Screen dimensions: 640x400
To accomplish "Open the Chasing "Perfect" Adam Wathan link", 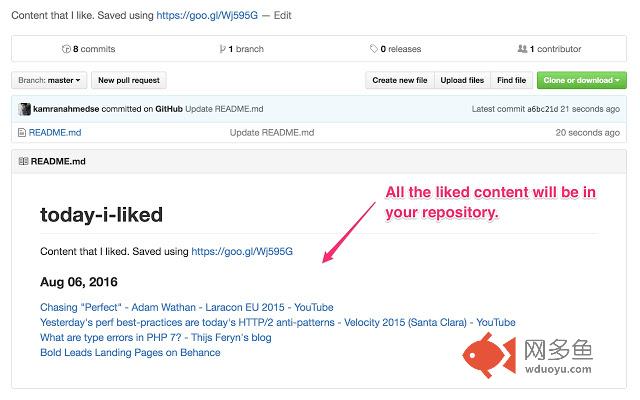I will pos(187,307).
